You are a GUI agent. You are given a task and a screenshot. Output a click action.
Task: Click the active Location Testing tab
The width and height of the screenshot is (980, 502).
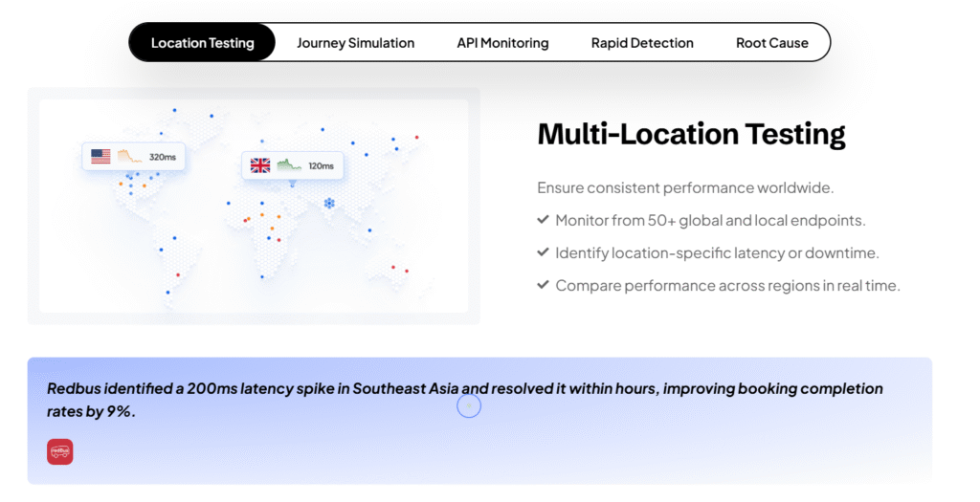click(x=202, y=43)
